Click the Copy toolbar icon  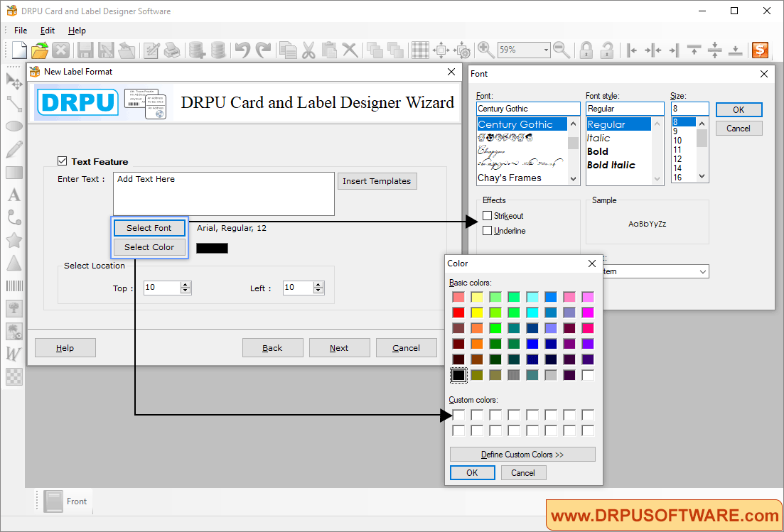[x=288, y=50]
